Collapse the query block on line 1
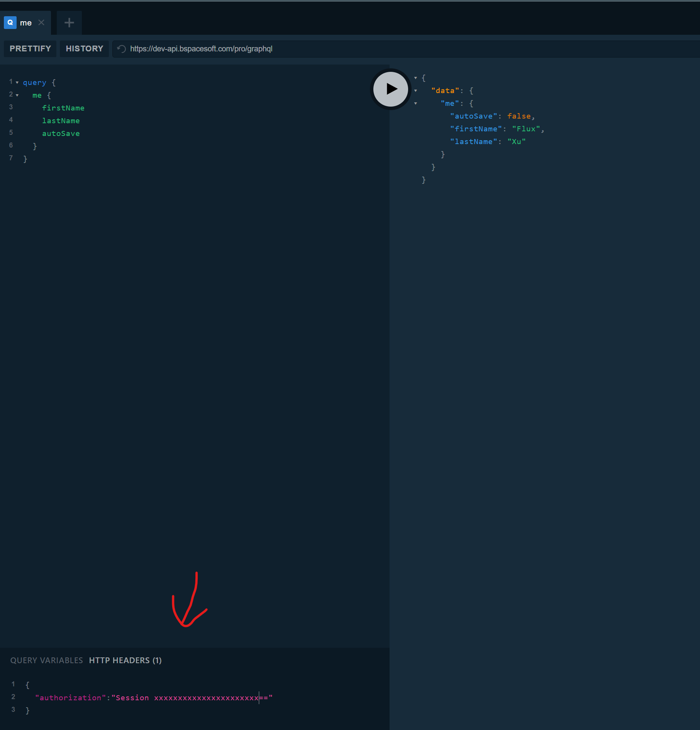Screen dimensions: 700x730 pyautogui.click(x=17, y=83)
